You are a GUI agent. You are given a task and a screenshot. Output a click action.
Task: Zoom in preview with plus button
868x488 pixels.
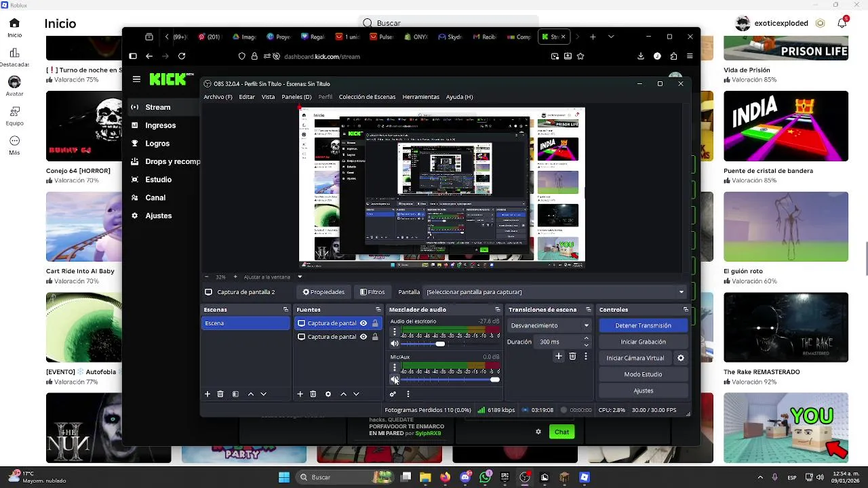click(x=235, y=277)
